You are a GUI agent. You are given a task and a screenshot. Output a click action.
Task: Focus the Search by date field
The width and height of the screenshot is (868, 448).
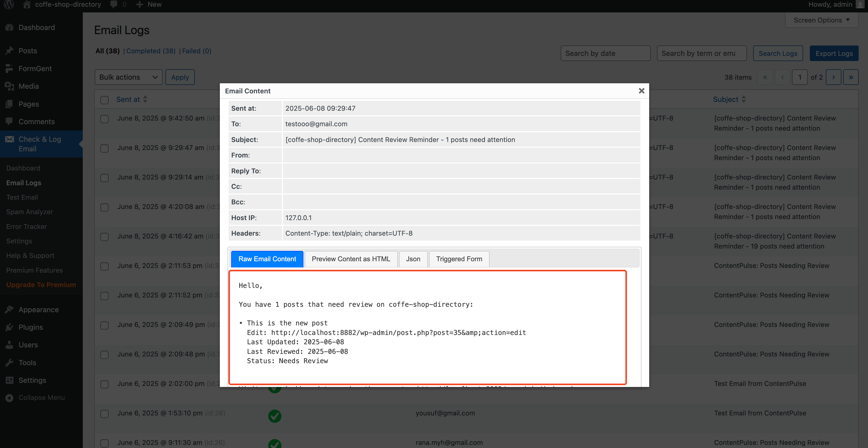(605, 53)
